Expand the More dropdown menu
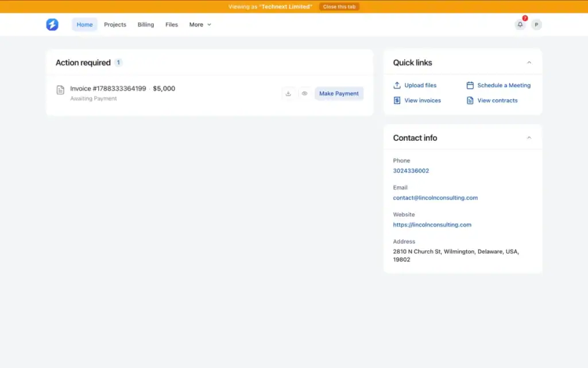This screenshot has height=368, width=588. click(x=200, y=24)
